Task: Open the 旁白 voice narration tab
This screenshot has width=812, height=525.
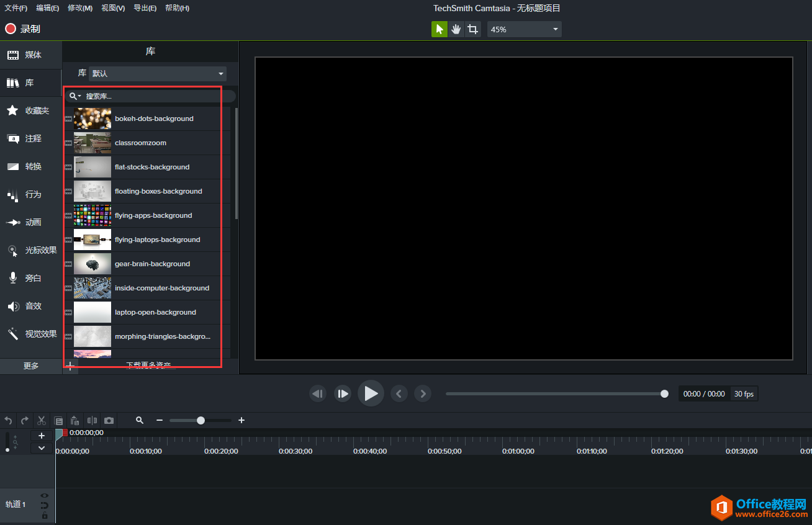Action: 31,278
